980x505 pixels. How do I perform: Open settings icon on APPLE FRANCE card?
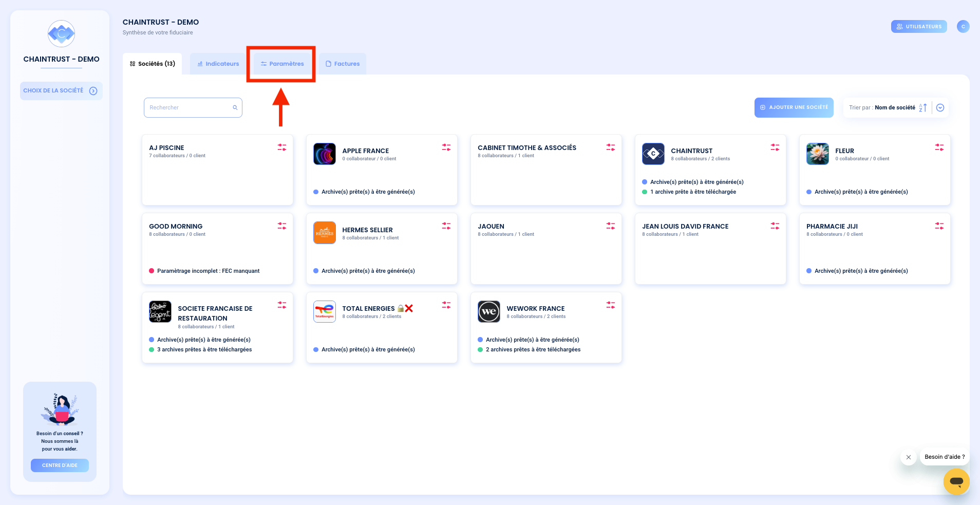point(446,147)
